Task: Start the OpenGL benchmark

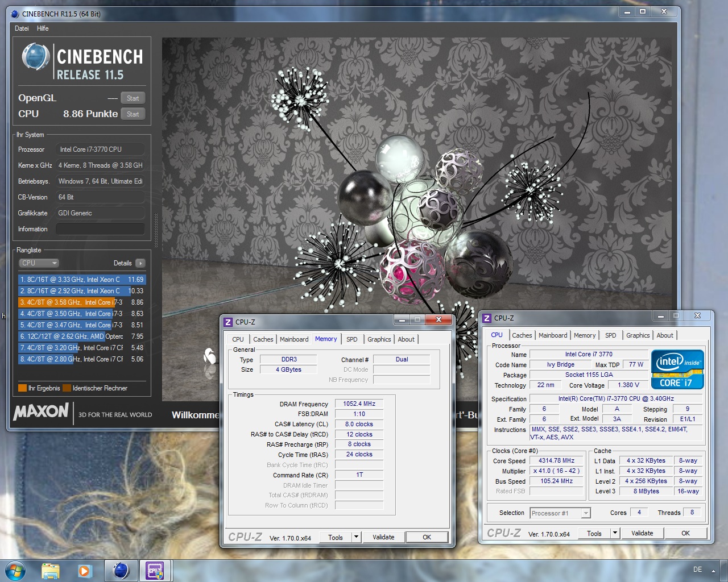Action: pyautogui.click(x=133, y=98)
